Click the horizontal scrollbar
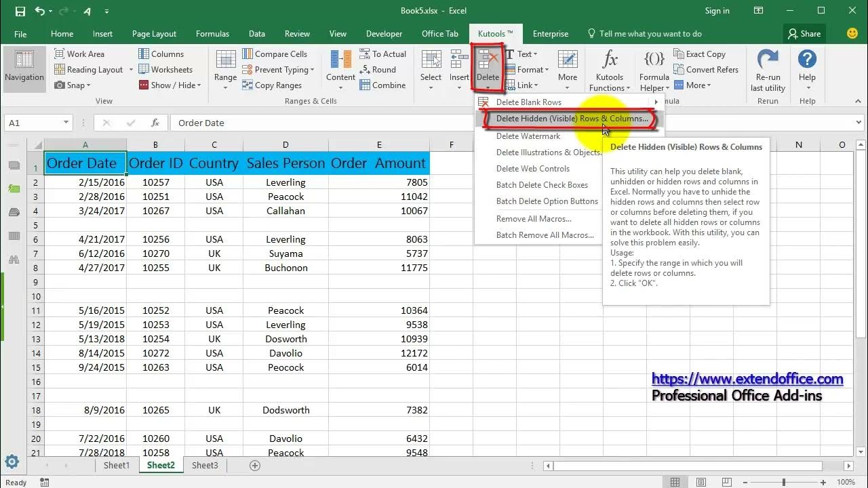 (688, 466)
